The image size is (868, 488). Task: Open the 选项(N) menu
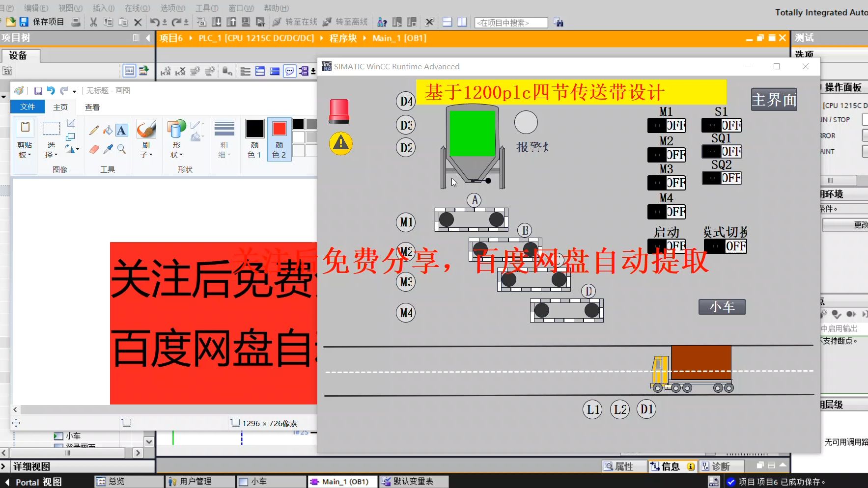(x=173, y=8)
